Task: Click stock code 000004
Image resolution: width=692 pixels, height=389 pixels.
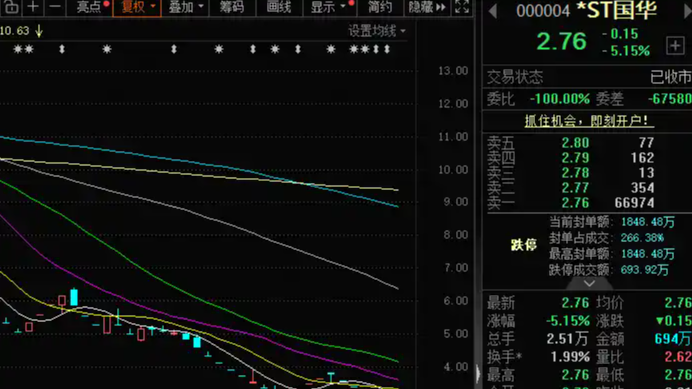Action: tap(543, 11)
